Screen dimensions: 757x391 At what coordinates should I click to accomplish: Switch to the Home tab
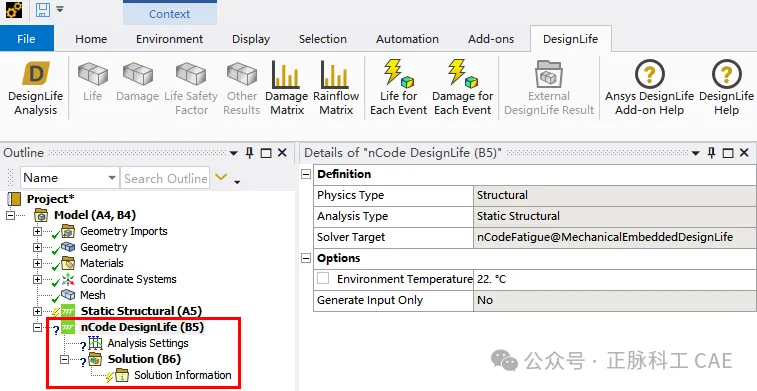[x=91, y=39]
